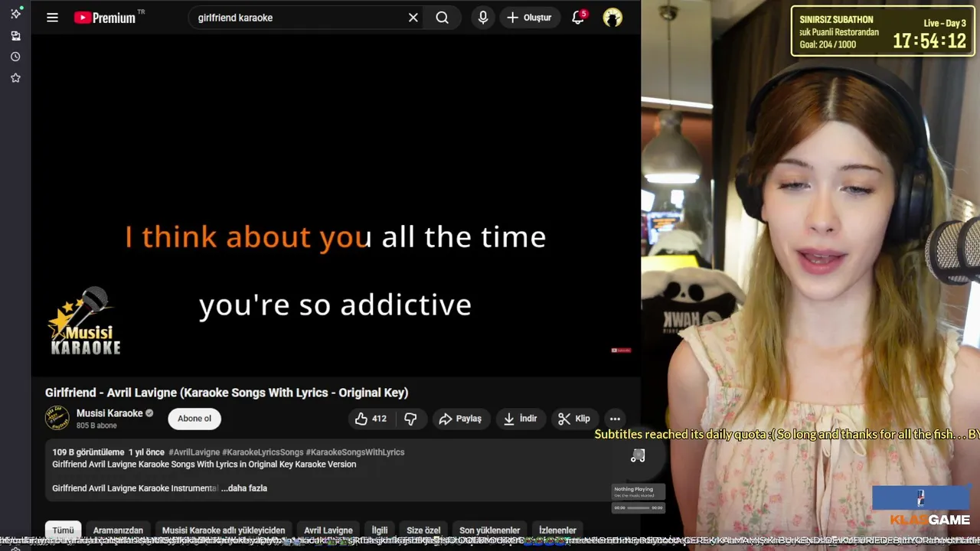Open #KaraokeSongsWithLyrics hashtag
Screen dimensions: 980x551
(x=355, y=452)
